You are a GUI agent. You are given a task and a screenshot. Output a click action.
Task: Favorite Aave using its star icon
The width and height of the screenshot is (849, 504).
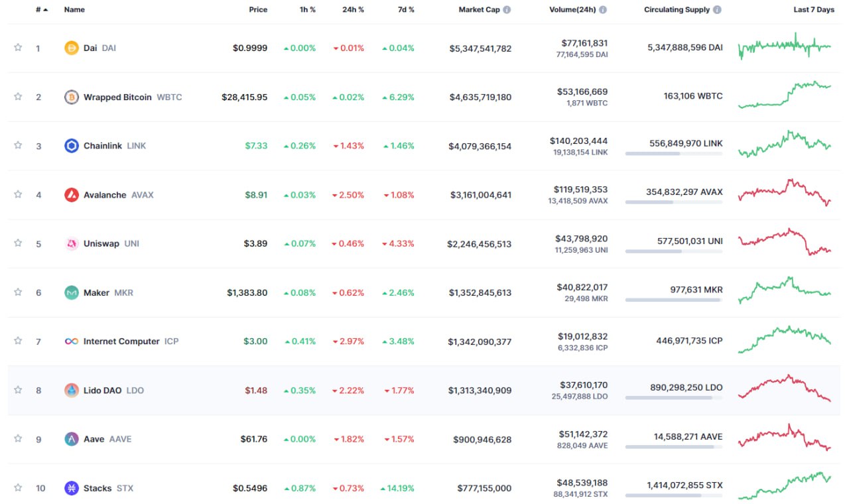pos(18,438)
